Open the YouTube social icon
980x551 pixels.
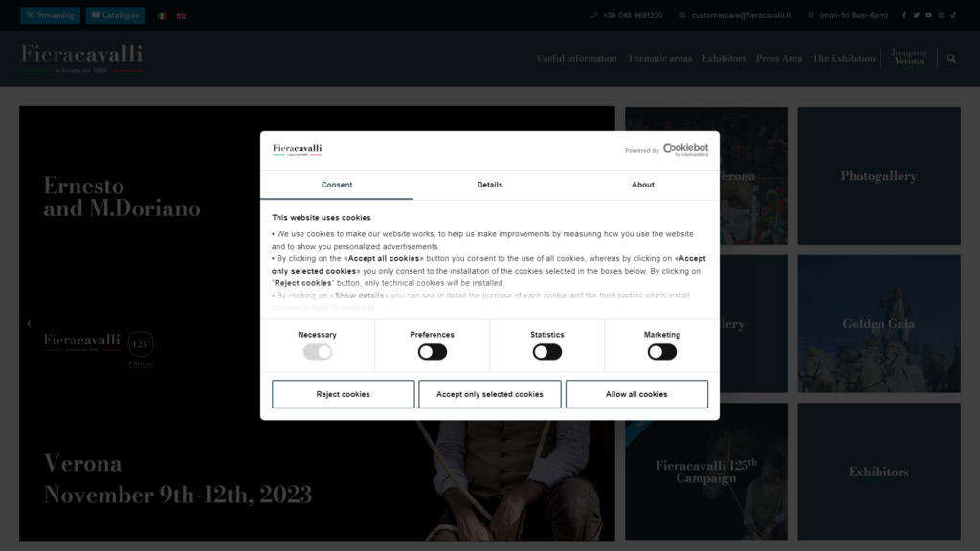928,15
